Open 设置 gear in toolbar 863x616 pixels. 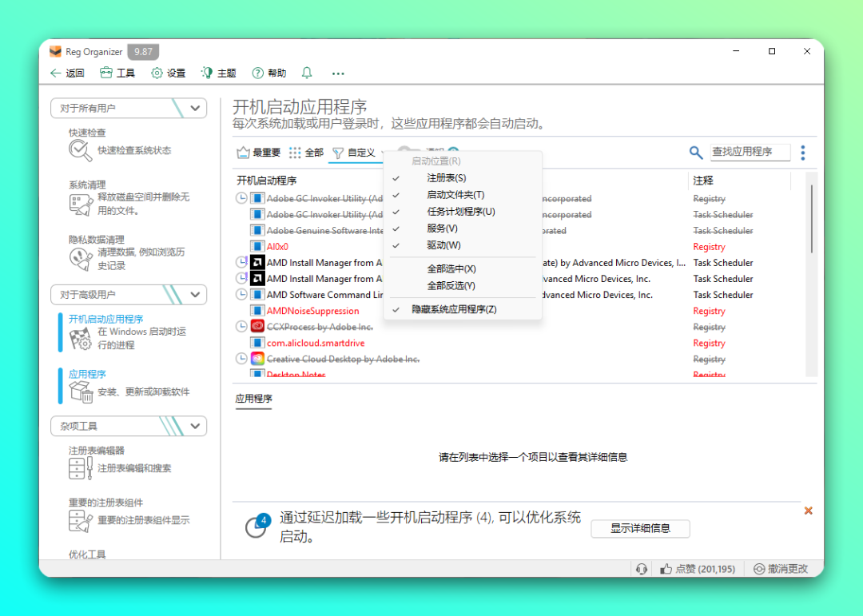point(168,74)
